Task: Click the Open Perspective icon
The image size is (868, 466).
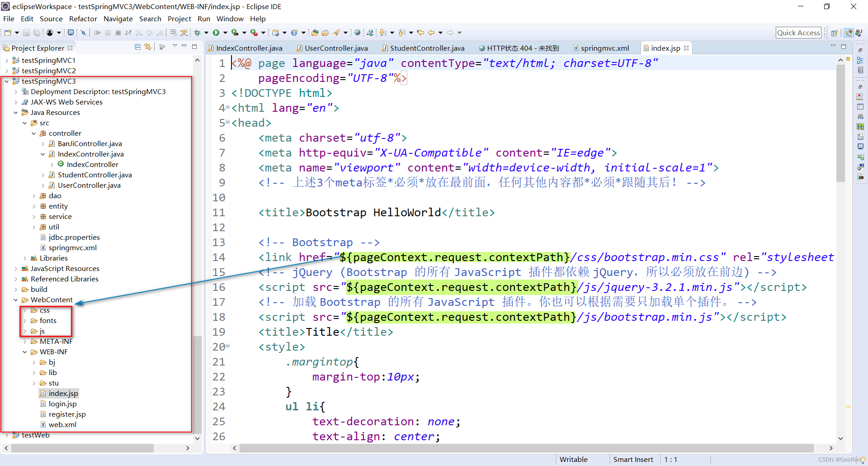Action: tap(835, 33)
